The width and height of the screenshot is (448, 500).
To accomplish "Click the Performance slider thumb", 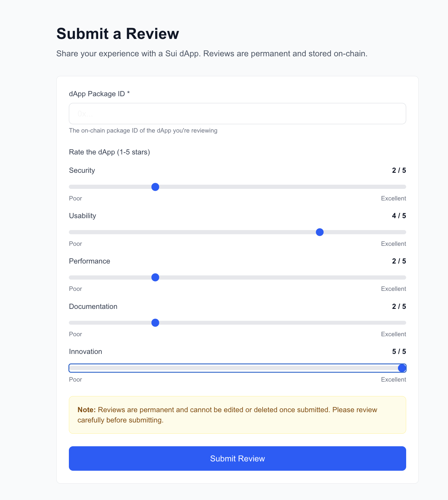I will (x=155, y=277).
